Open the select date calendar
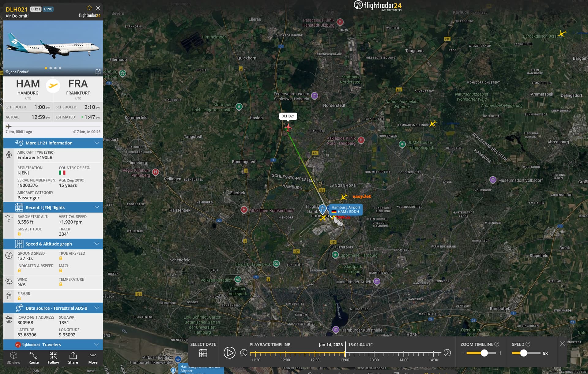 pyautogui.click(x=203, y=353)
